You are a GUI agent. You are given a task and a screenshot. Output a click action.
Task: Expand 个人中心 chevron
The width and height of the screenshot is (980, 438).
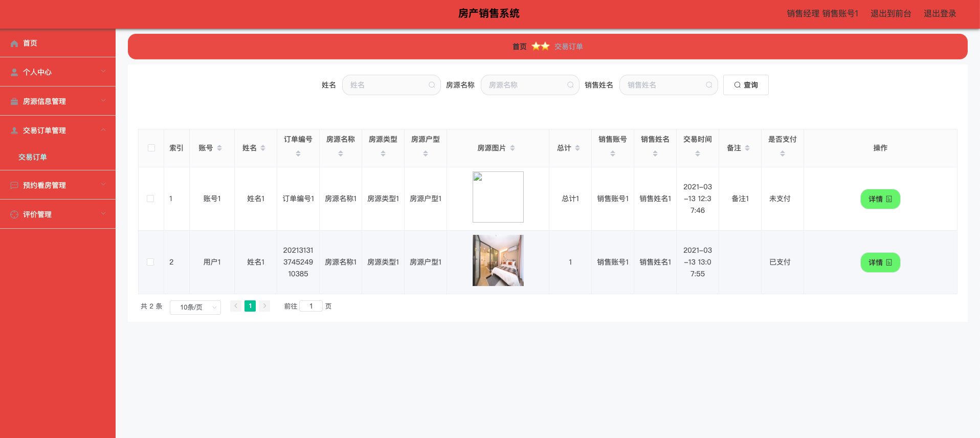click(103, 71)
